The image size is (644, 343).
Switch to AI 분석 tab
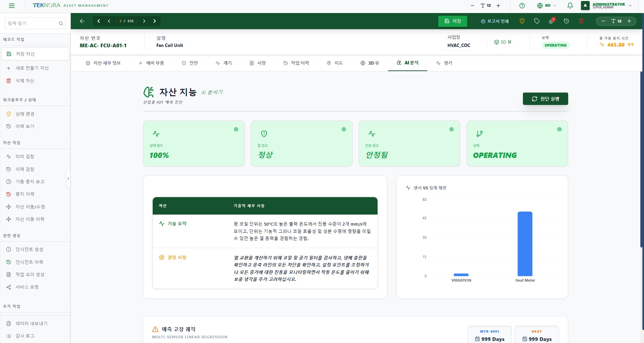pyautogui.click(x=408, y=63)
